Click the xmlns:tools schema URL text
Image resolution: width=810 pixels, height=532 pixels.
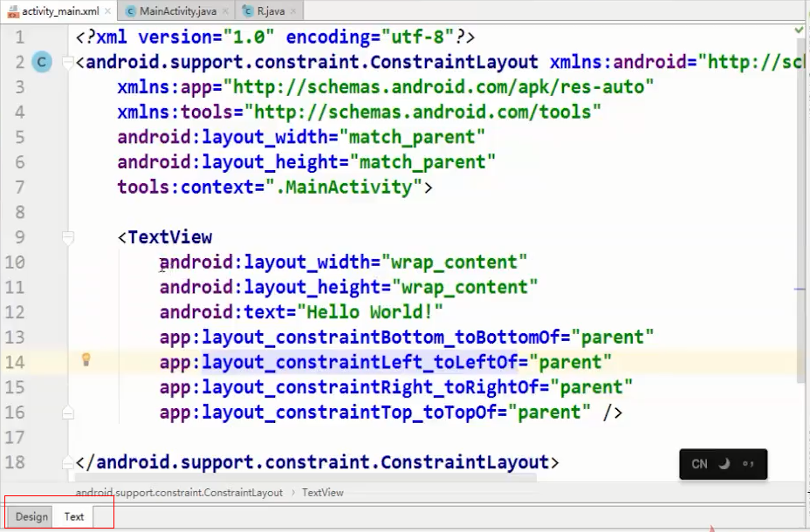(x=422, y=112)
